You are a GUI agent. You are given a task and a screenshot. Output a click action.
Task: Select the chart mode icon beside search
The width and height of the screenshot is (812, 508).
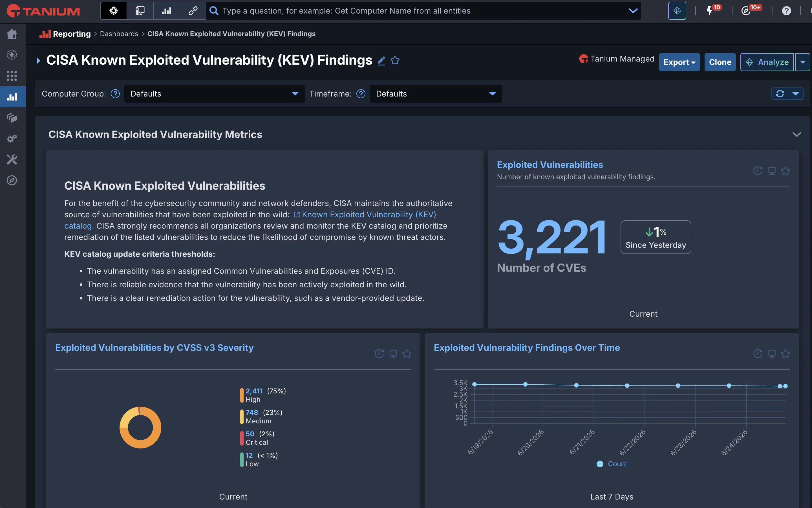(x=166, y=11)
